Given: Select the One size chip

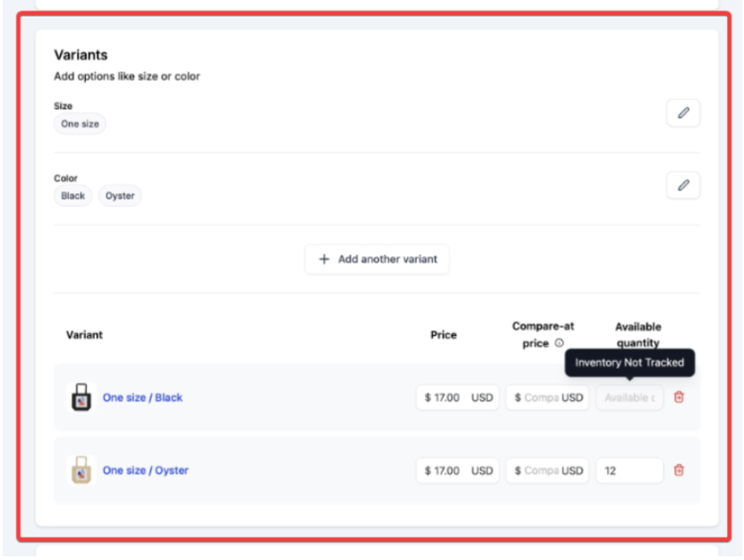Looking at the screenshot, I should (x=80, y=124).
